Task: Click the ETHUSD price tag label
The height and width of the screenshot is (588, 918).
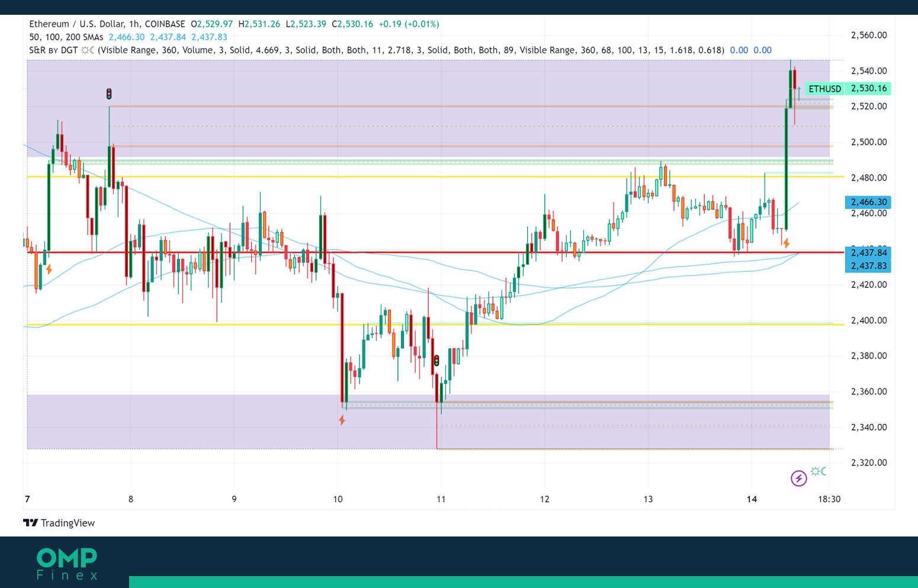Action: (824, 89)
